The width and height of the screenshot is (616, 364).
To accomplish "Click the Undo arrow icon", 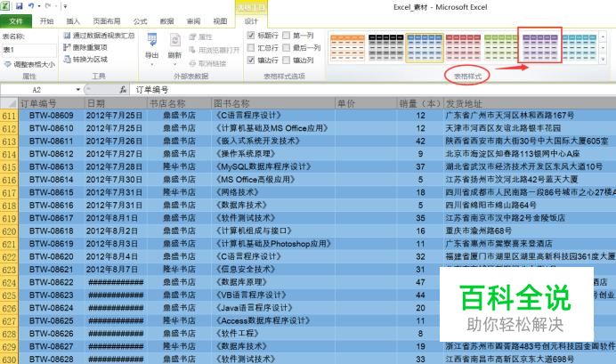I will pos(31,6).
